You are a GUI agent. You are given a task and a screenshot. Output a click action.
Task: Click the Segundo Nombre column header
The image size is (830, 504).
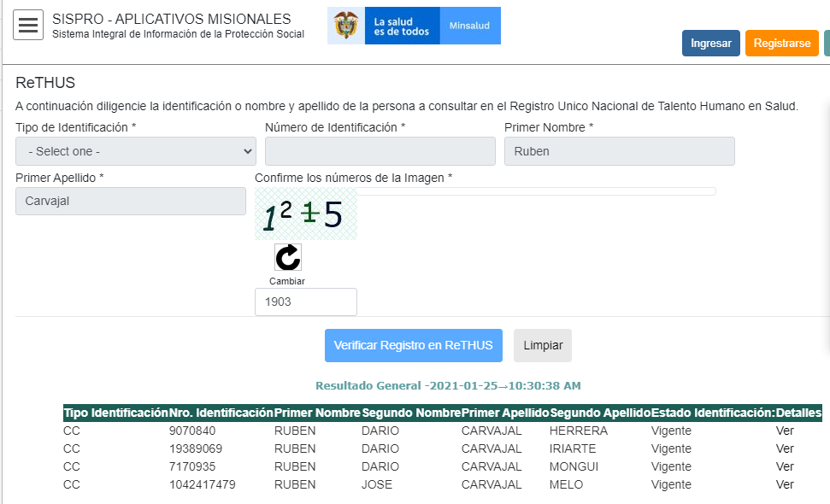tap(411, 413)
